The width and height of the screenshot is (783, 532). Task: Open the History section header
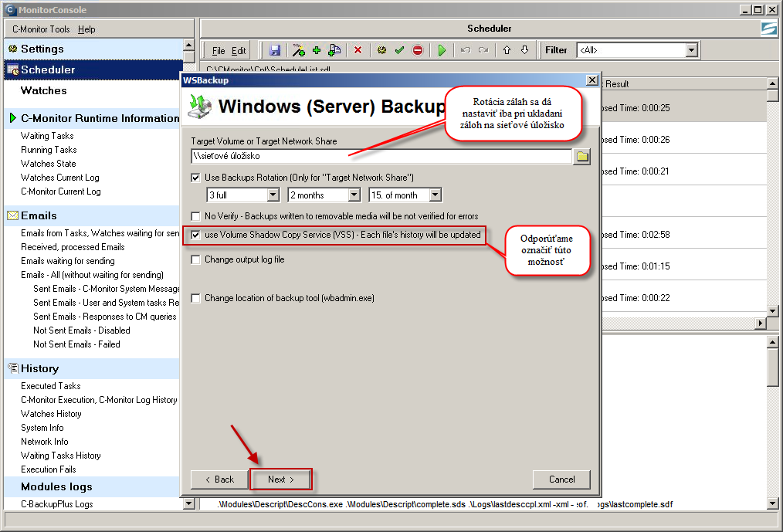[39, 368]
